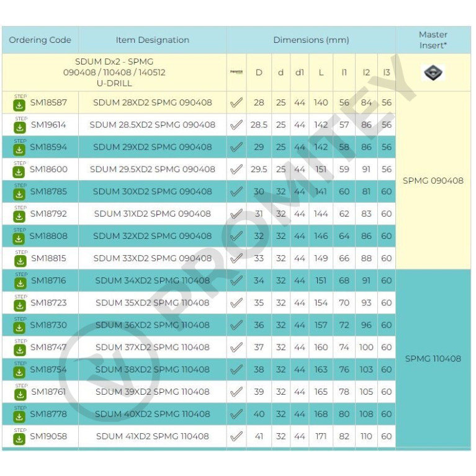Screen dimensions: 476x476
Task: Download STEP file for SM18730
Action: [19, 328]
